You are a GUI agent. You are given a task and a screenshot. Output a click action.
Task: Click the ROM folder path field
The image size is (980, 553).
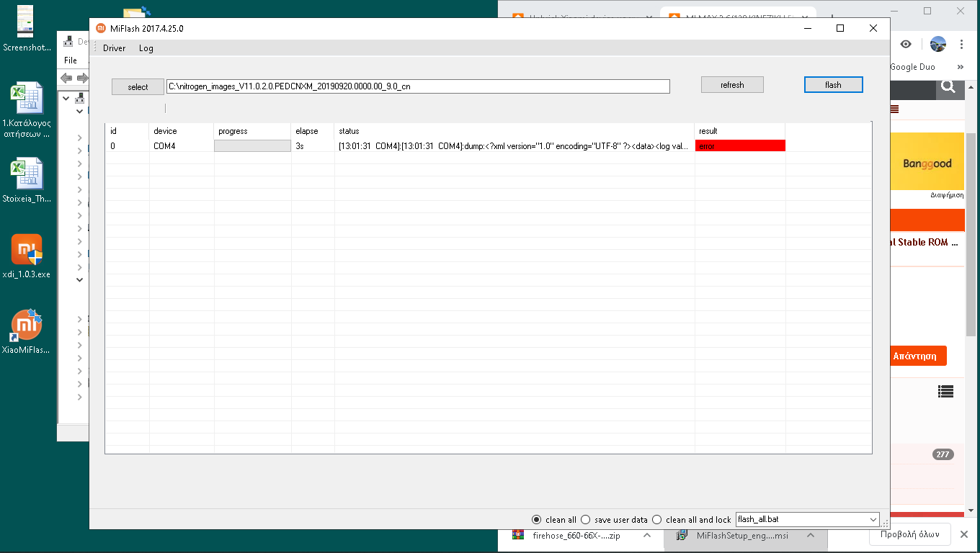[x=418, y=86]
